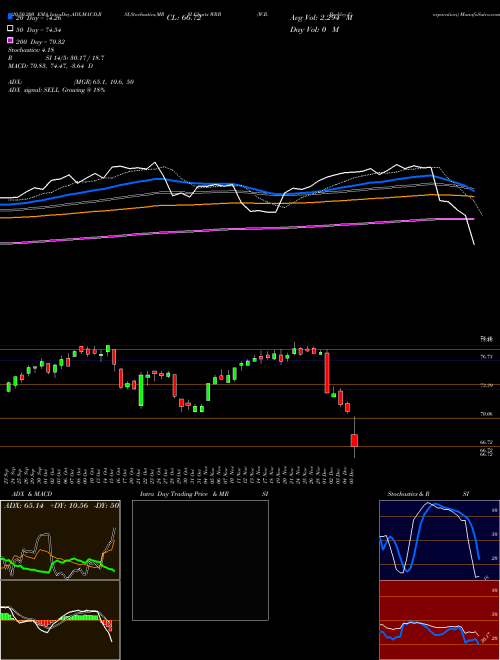Click the white 50 Day legend swatch
Image resolution: width=500 pixels, height=660 pixels.
click(10, 29)
